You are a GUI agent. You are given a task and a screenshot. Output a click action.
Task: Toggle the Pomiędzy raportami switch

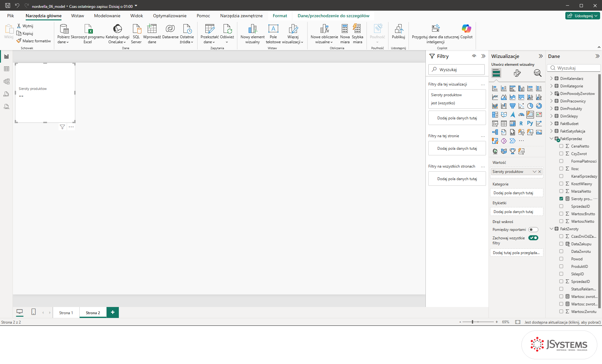(x=533, y=230)
